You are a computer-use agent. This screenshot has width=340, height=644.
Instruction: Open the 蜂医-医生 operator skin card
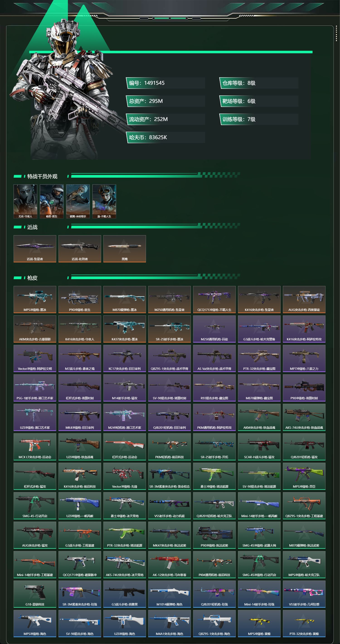(52, 201)
